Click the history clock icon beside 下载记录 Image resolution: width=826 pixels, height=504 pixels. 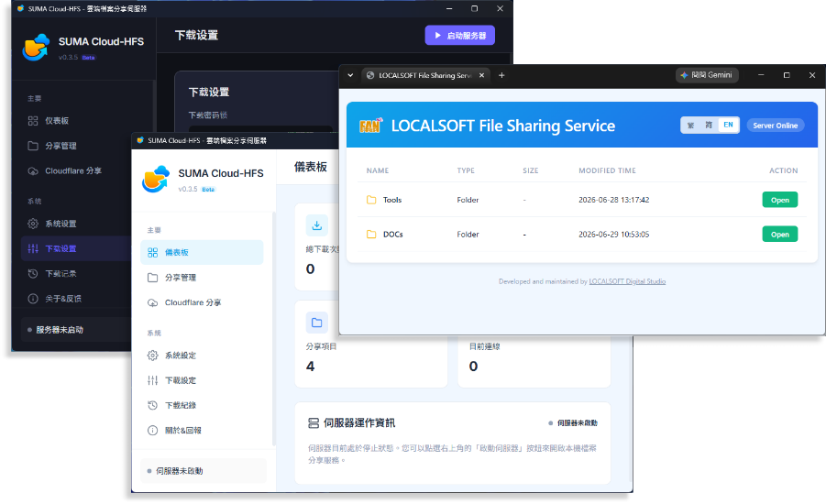(x=33, y=273)
